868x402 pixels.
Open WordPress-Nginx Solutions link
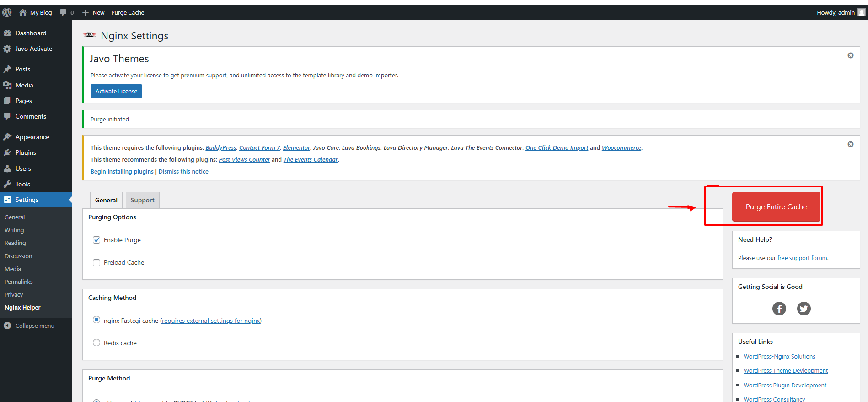[779, 356]
